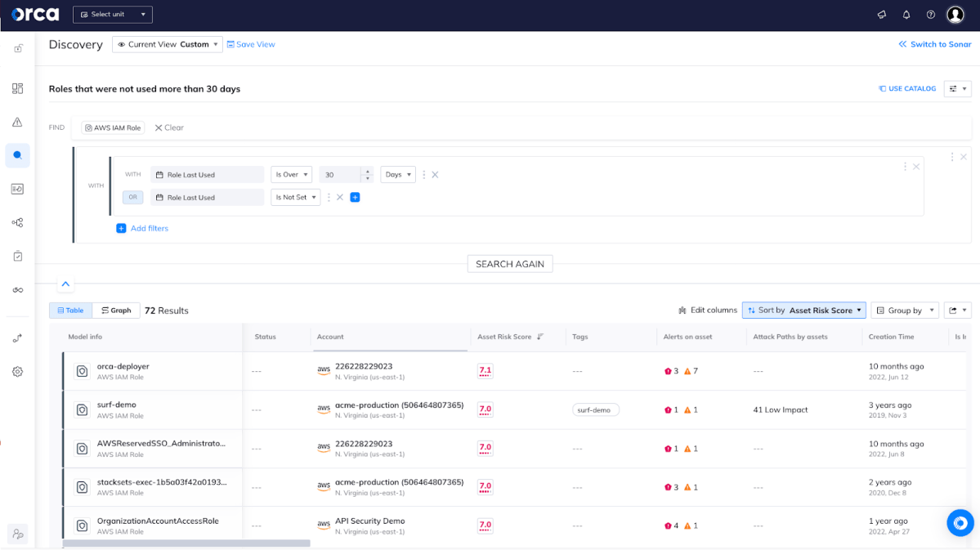Click the horizontal scrollbar at table bottom
This screenshot has height=550, width=980.
coord(186,543)
